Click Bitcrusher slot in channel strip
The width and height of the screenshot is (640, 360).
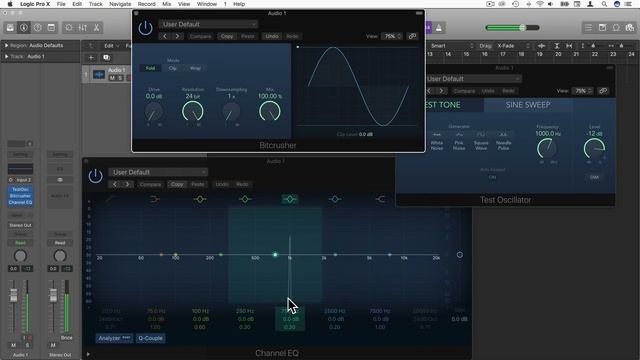tap(20, 196)
